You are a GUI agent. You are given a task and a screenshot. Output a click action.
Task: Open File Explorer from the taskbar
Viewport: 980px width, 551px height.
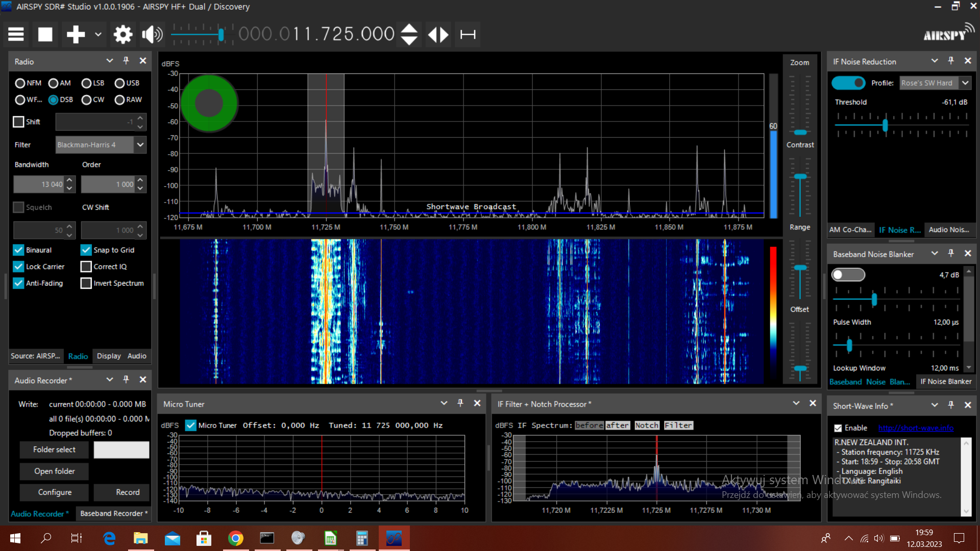pyautogui.click(x=140, y=538)
